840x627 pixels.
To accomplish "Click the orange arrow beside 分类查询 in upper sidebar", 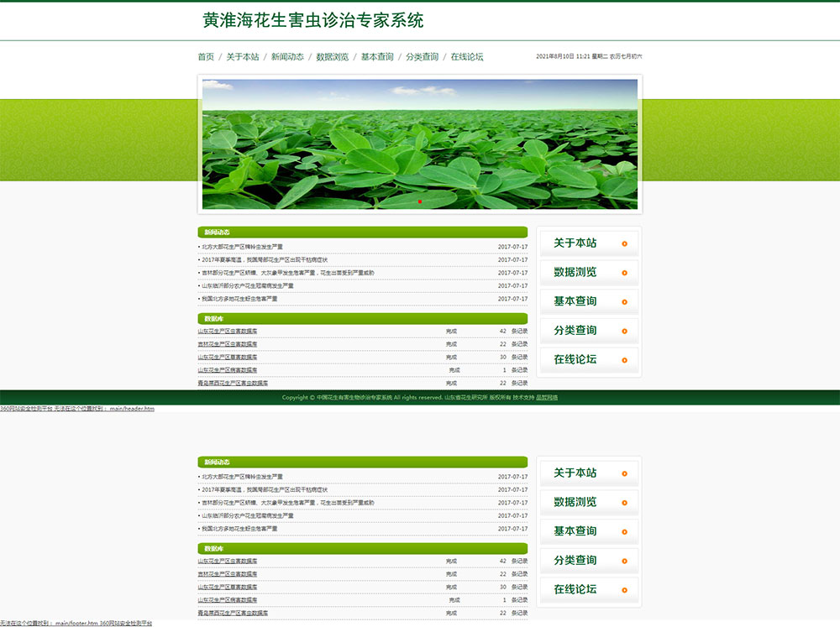I will tap(624, 331).
